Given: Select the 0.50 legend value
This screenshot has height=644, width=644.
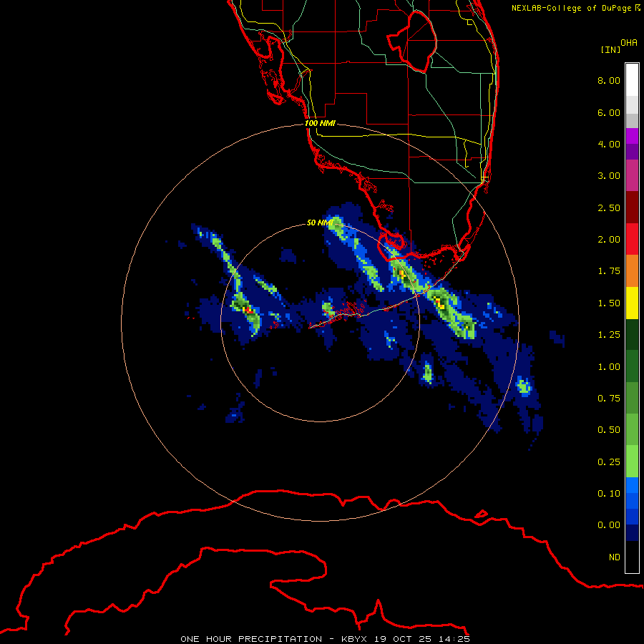Looking at the screenshot, I should 609,430.
